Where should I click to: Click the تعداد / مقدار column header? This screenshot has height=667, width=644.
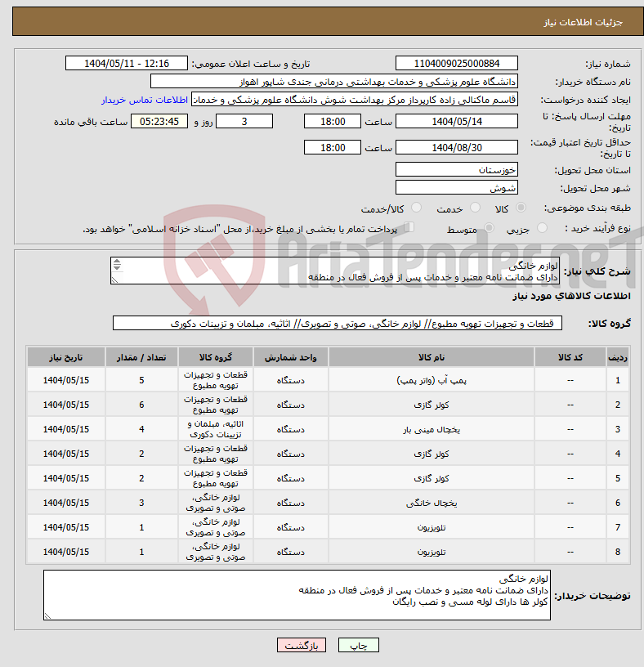pyautogui.click(x=141, y=357)
